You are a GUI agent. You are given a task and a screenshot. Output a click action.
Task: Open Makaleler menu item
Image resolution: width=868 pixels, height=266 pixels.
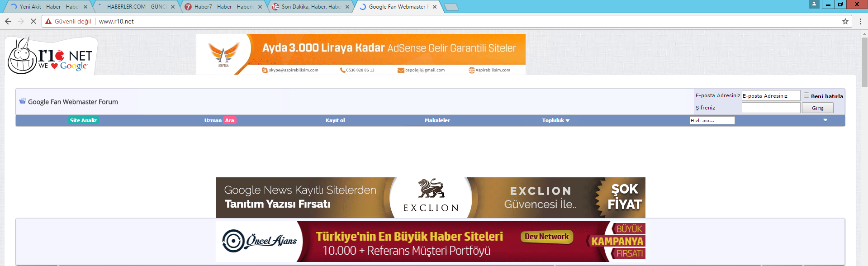(x=437, y=120)
